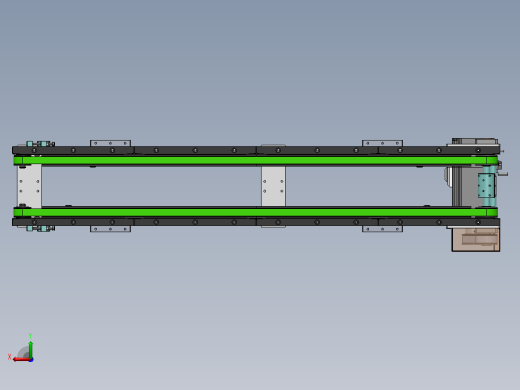Select the upper black side rail
Screen dimensions: 520x390
coord(256,150)
